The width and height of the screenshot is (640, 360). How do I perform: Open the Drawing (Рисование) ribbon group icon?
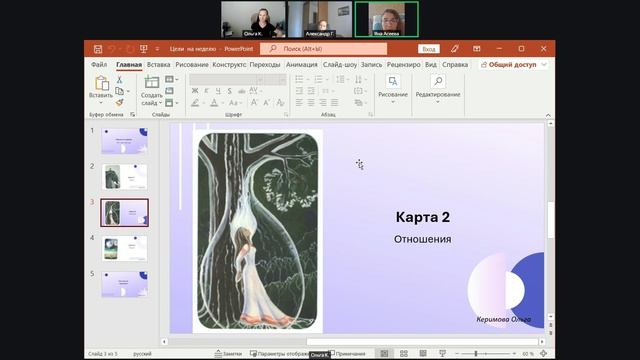click(393, 82)
